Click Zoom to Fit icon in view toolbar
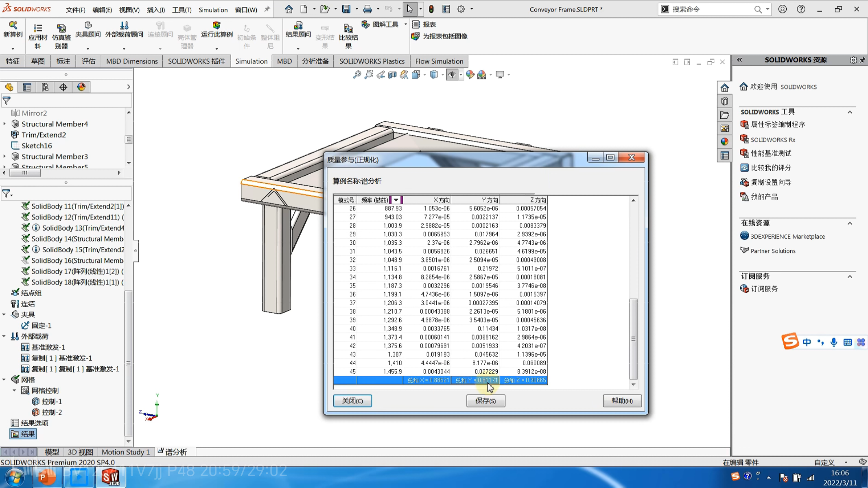Screen dimensions: 868x488 357,74
